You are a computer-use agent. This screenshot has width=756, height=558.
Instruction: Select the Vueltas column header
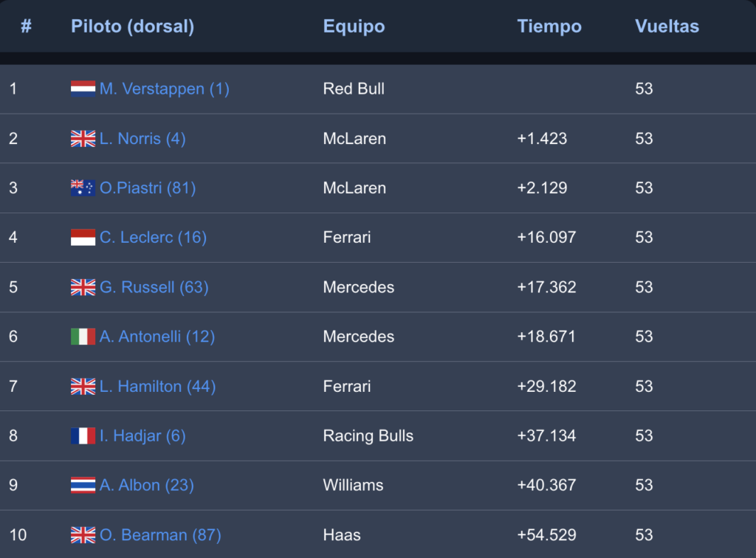(667, 26)
